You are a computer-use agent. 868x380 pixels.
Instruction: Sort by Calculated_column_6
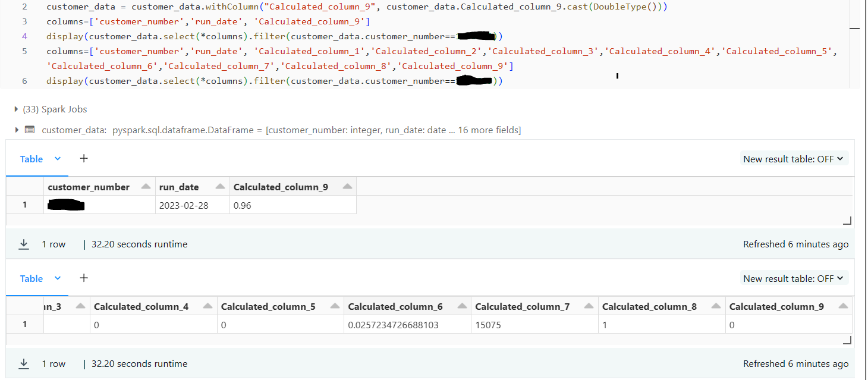[462, 306]
